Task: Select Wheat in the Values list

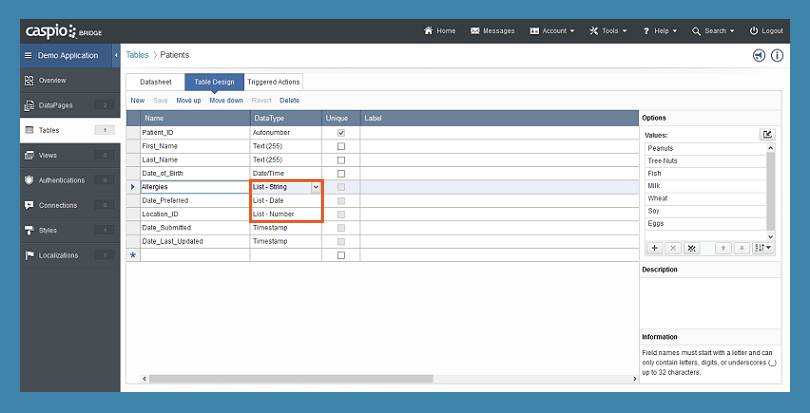Action: pos(705,198)
